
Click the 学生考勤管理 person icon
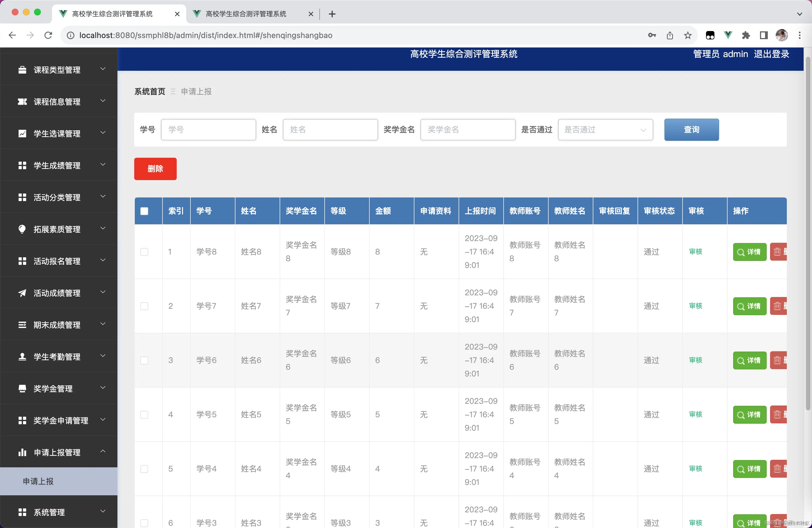(22, 357)
